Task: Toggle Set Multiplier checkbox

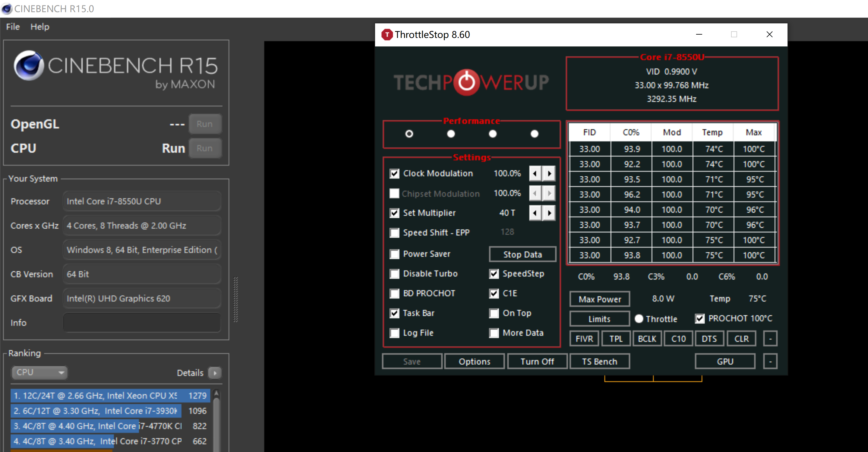Action: pyautogui.click(x=394, y=213)
